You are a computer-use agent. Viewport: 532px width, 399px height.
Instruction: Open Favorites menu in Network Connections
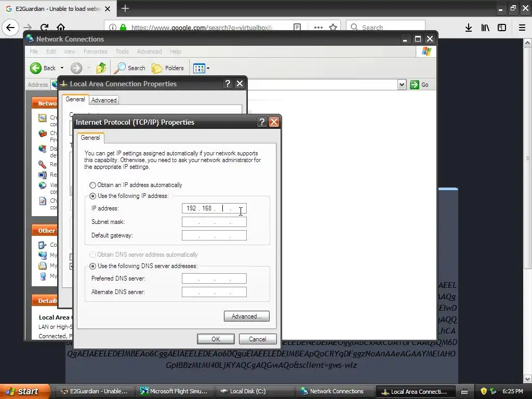point(96,51)
